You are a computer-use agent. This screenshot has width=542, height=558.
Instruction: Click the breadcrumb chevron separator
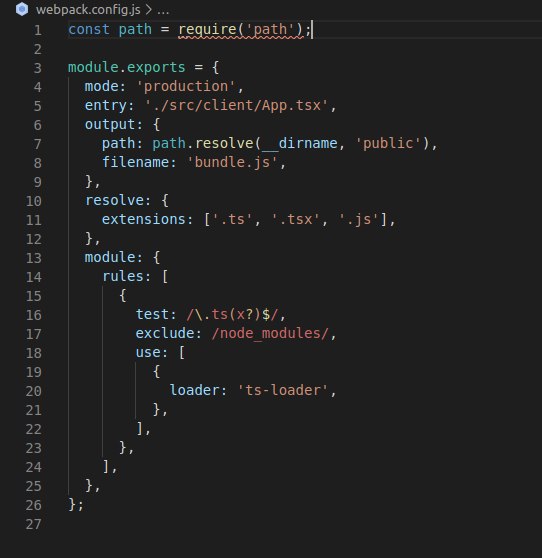(x=149, y=10)
